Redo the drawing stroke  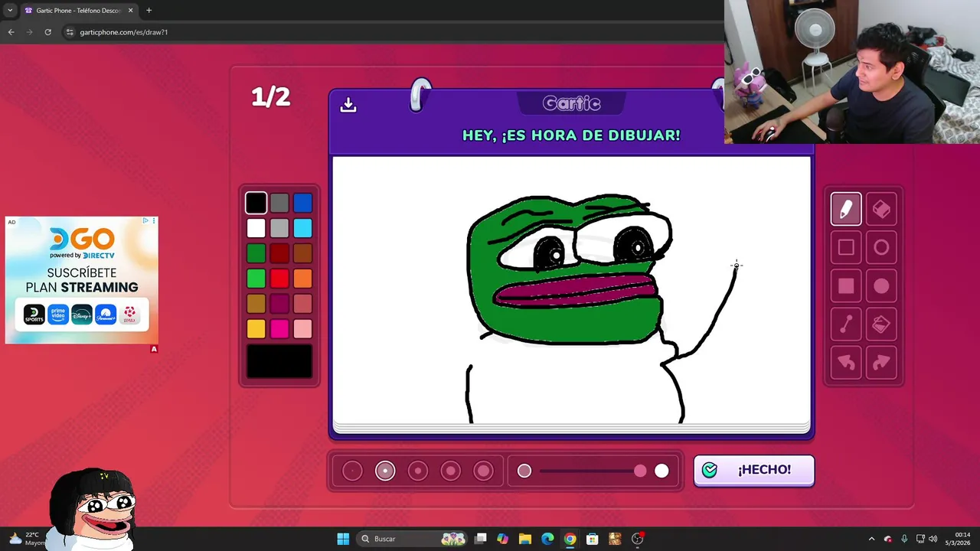coord(881,363)
